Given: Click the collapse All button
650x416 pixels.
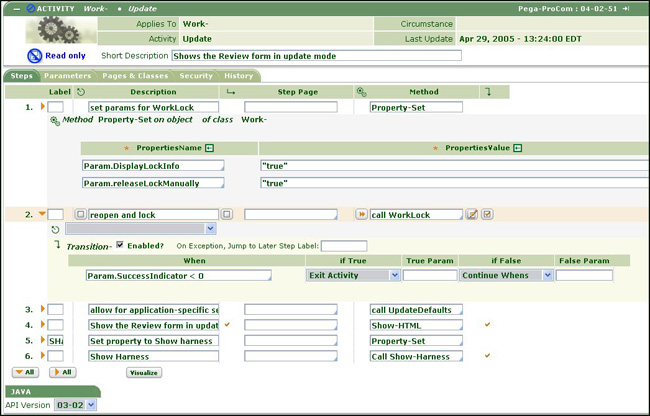Looking at the screenshot, I should (x=25, y=372).
